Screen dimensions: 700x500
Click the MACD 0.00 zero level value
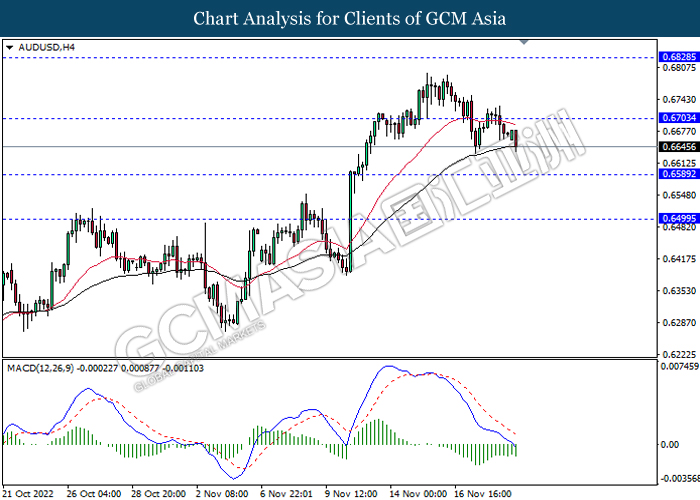(669, 445)
